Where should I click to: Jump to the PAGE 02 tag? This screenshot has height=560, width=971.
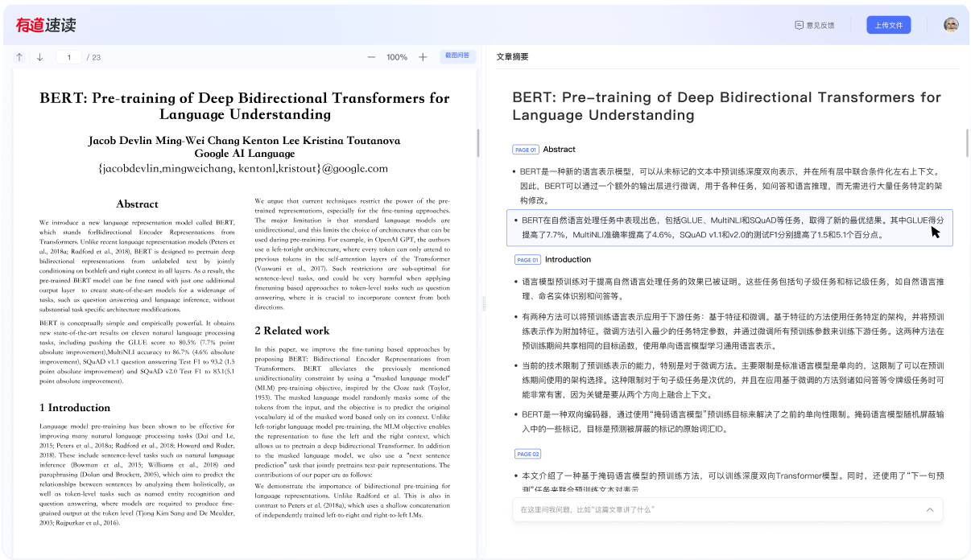click(x=528, y=454)
